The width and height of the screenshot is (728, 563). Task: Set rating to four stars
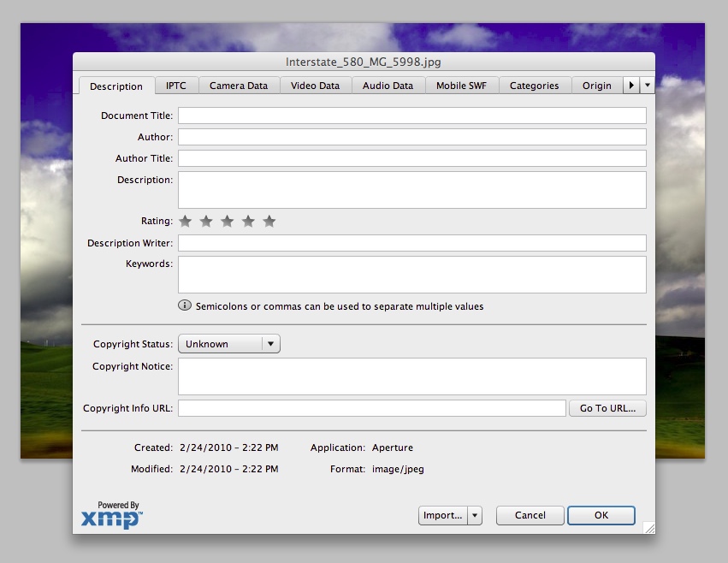click(248, 222)
